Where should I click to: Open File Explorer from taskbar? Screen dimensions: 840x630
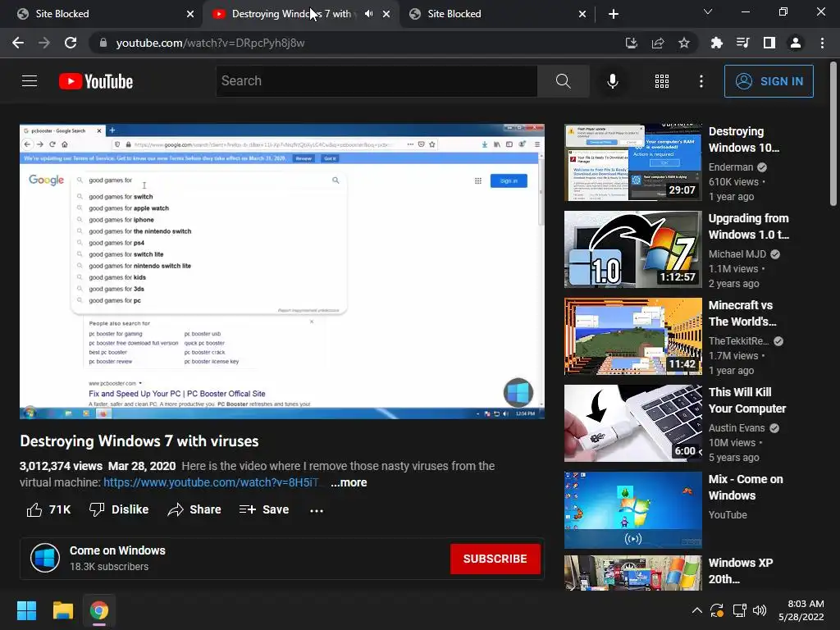[x=62, y=610]
